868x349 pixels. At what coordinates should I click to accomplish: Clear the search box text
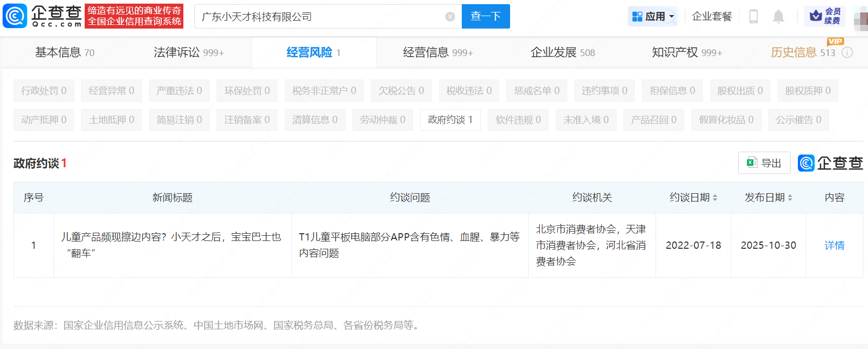(x=450, y=17)
